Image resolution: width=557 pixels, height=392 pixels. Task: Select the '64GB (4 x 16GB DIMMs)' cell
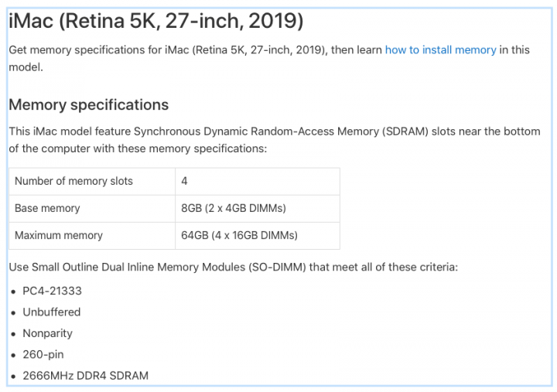258,235
